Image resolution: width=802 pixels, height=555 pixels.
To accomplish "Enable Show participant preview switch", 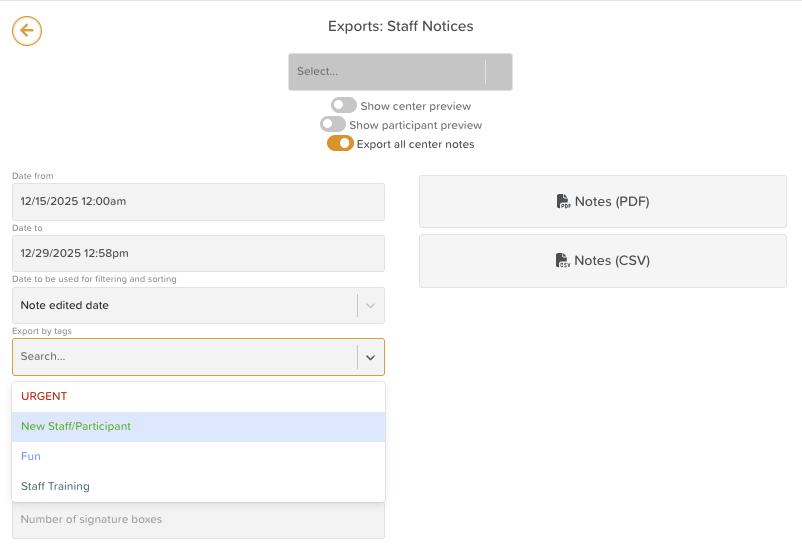I will 333,125.
